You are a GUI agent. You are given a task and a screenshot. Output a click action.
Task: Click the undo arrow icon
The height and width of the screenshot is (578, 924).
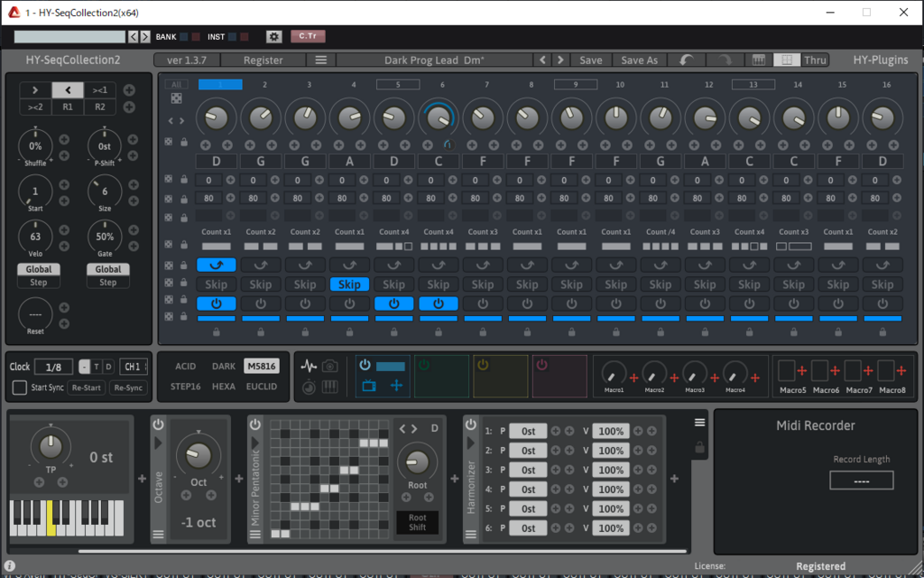coord(686,60)
